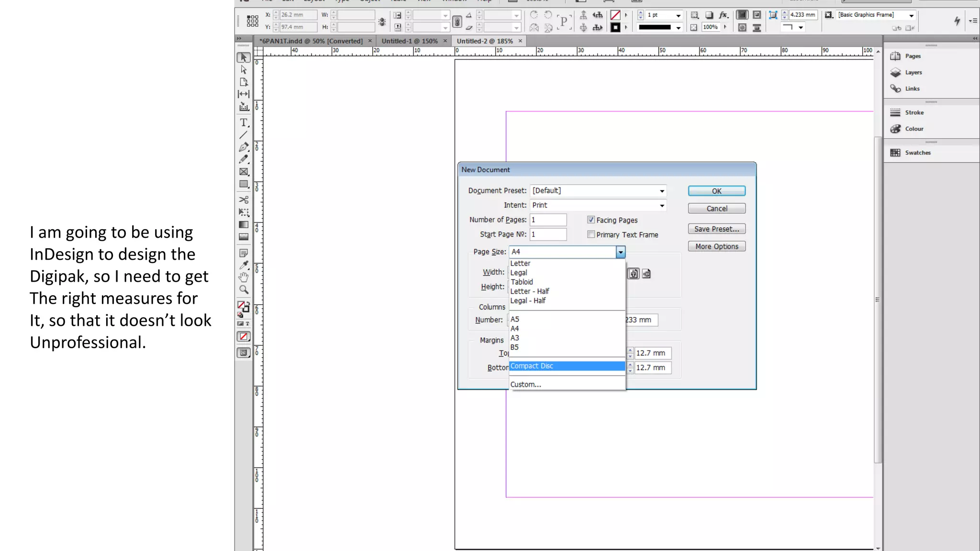This screenshot has width=980, height=551.
Task: Toggle wrap around bounding box icon
Action: point(757,15)
